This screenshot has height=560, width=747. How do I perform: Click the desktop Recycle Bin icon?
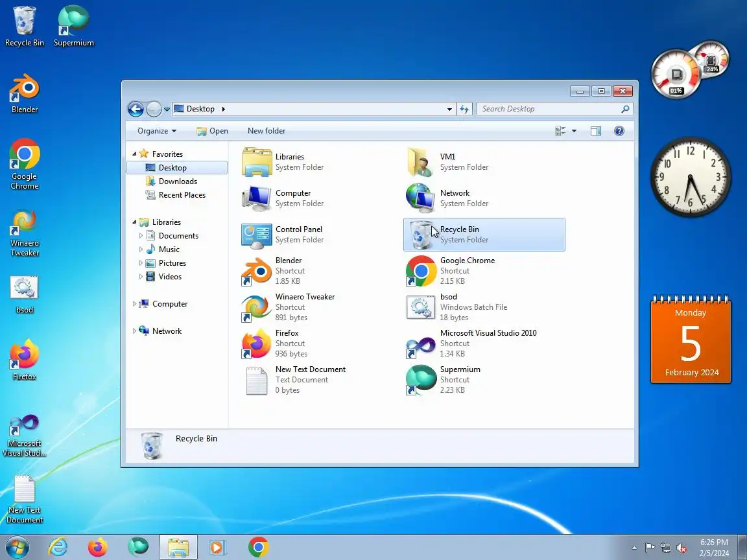click(24, 27)
